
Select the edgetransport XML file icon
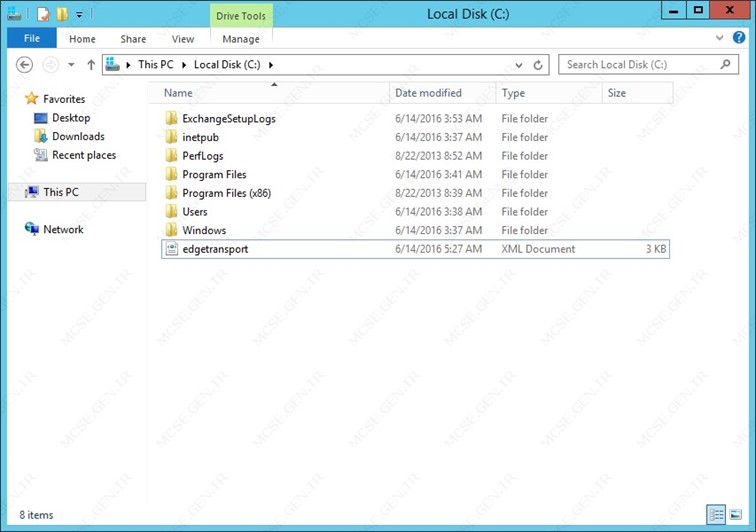coord(172,249)
